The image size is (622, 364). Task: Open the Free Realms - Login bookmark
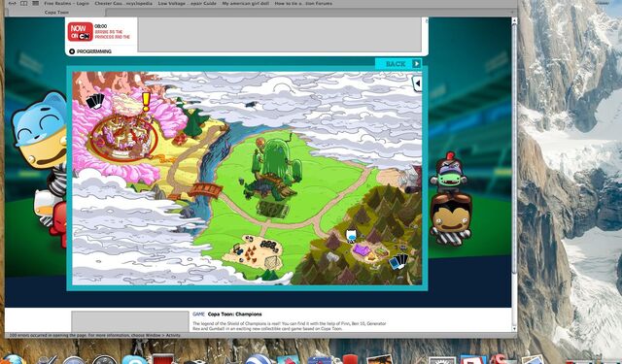click(x=66, y=3)
